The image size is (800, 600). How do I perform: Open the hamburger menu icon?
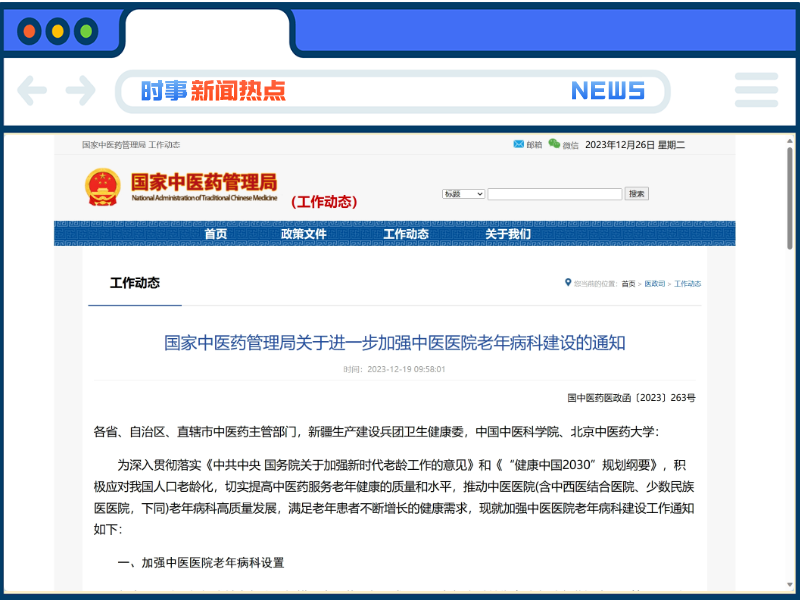(756, 91)
